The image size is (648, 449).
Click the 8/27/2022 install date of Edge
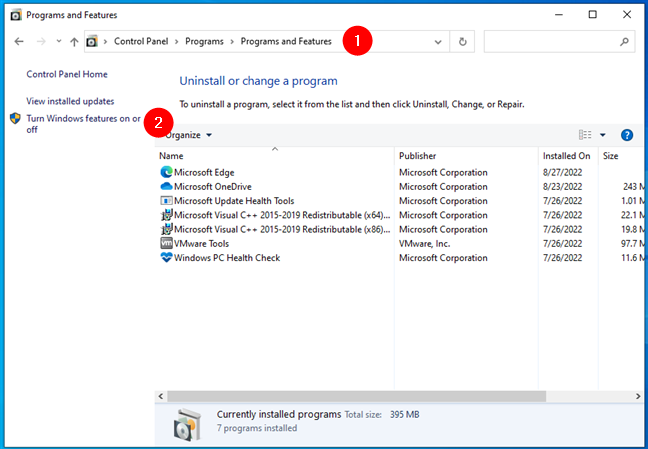(562, 172)
